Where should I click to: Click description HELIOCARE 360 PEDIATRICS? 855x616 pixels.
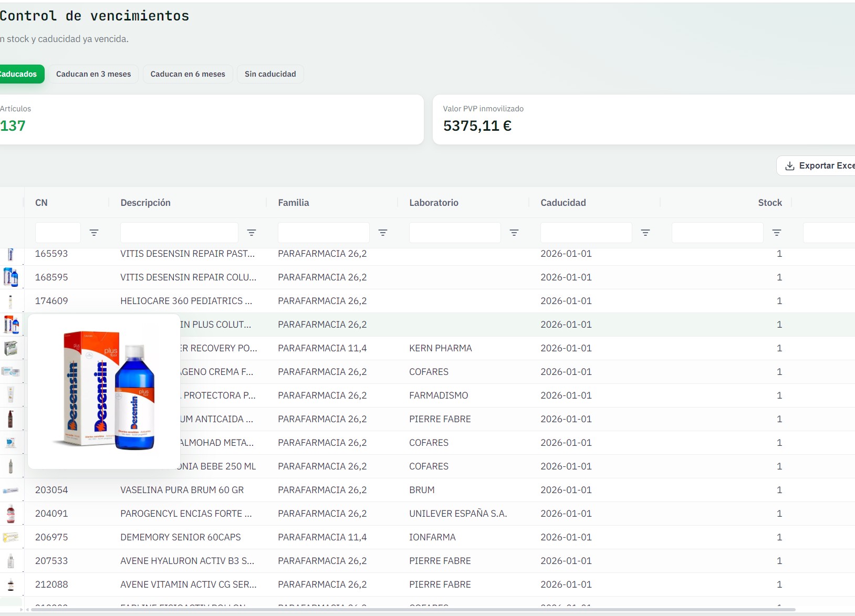coord(186,301)
